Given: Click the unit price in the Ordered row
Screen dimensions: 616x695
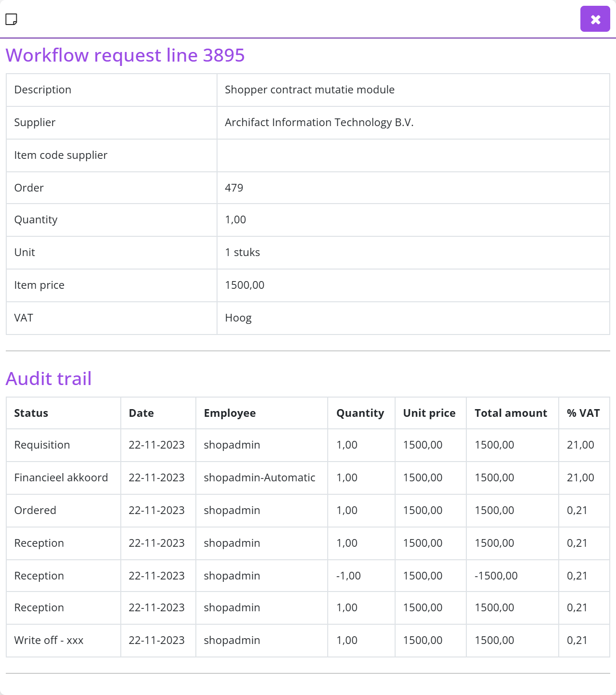Looking at the screenshot, I should coord(423,510).
